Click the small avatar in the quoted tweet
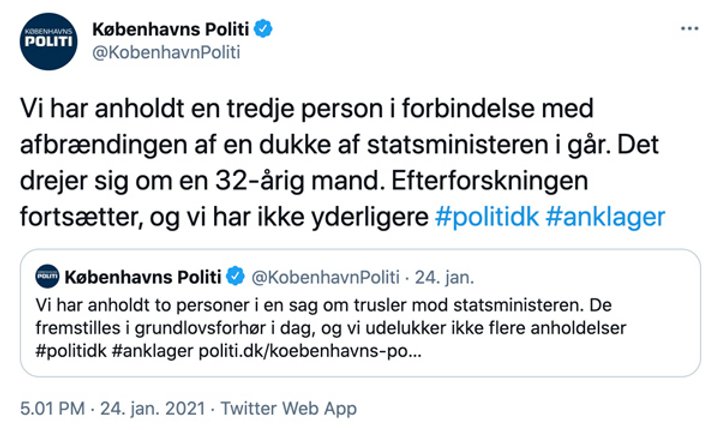 (x=47, y=277)
